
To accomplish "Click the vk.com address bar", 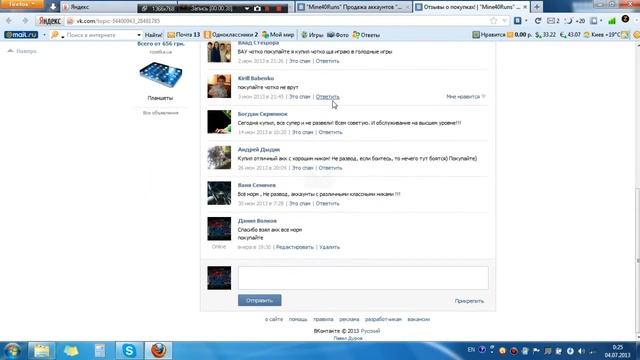I will (278, 21).
